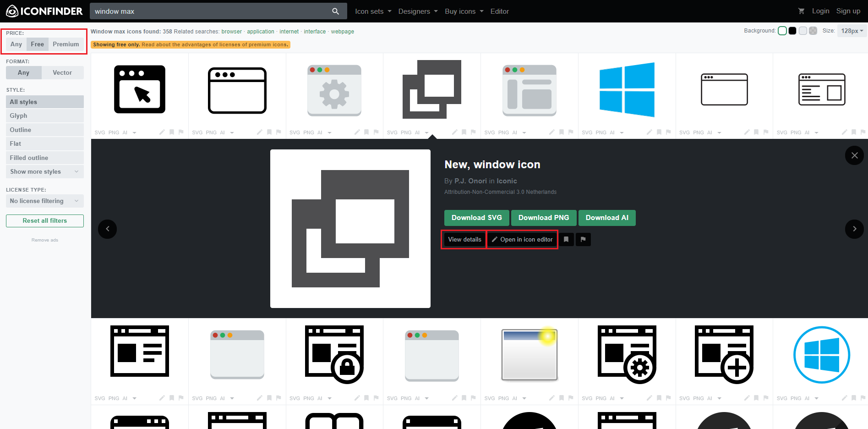Click the Download SVG button
Image resolution: width=868 pixels, height=429 pixels.
(477, 218)
